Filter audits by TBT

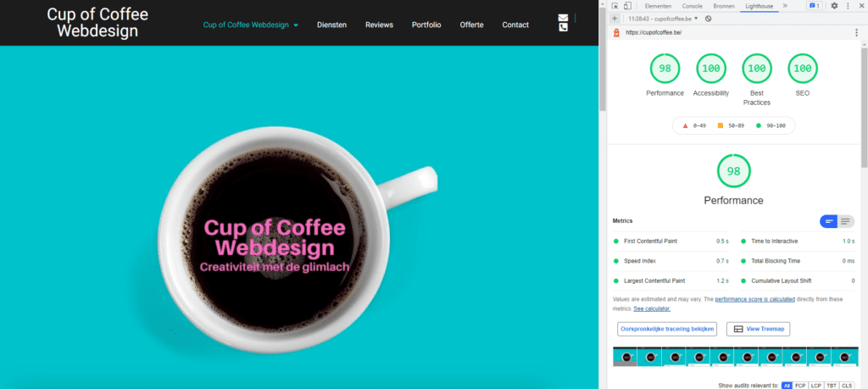click(832, 385)
